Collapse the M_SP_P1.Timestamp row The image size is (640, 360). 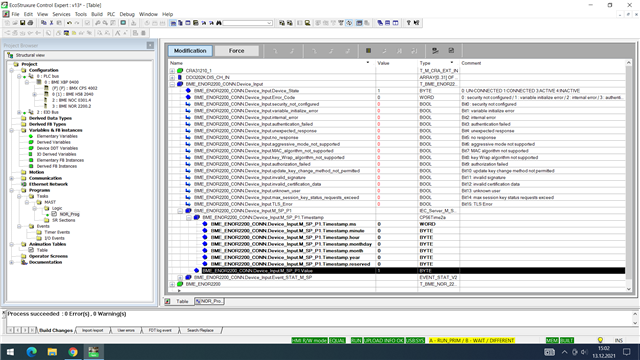(x=189, y=218)
